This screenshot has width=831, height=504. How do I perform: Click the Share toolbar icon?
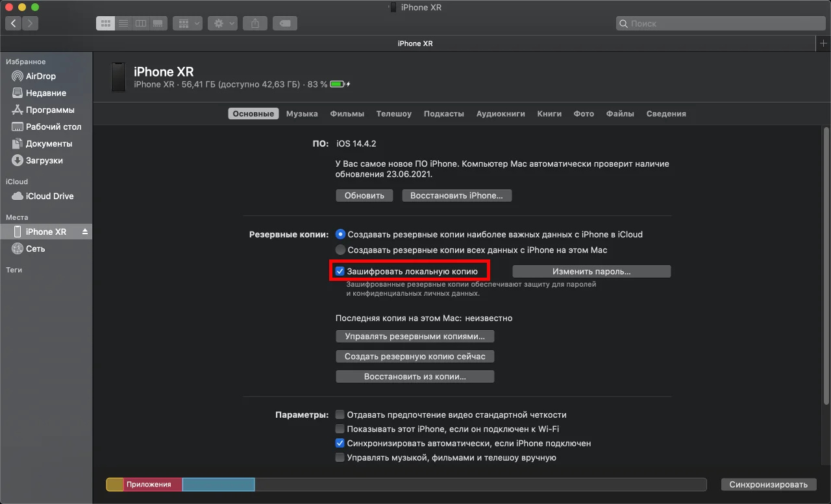click(x=255, y=23)
